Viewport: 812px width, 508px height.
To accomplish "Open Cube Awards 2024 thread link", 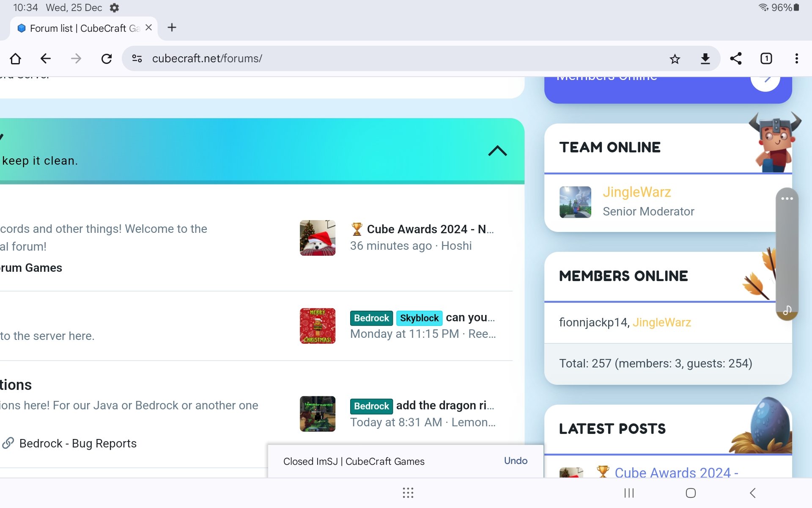I will (x=430, y=229).
